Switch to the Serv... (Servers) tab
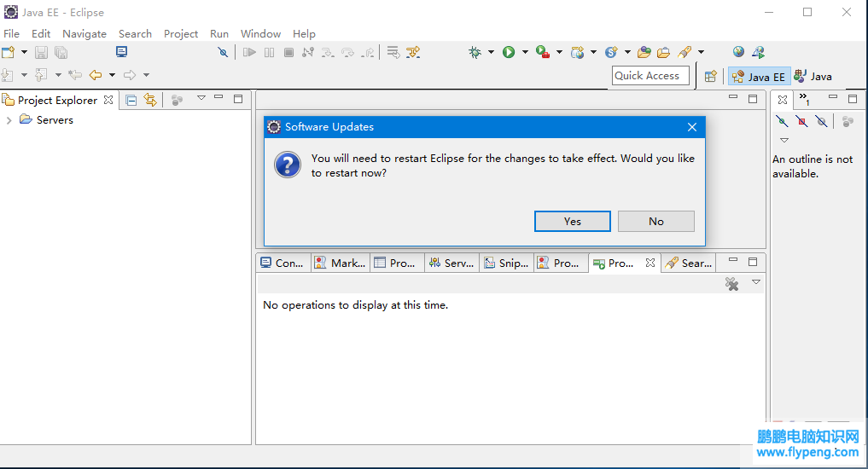This screenshot has height=469, width=868. 451,263
